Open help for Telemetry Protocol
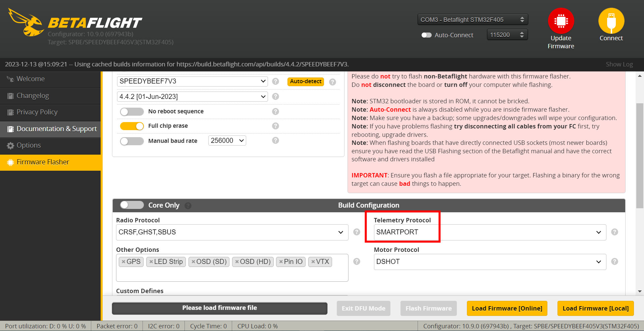644x331 pixels. click(x=614, y=232)
